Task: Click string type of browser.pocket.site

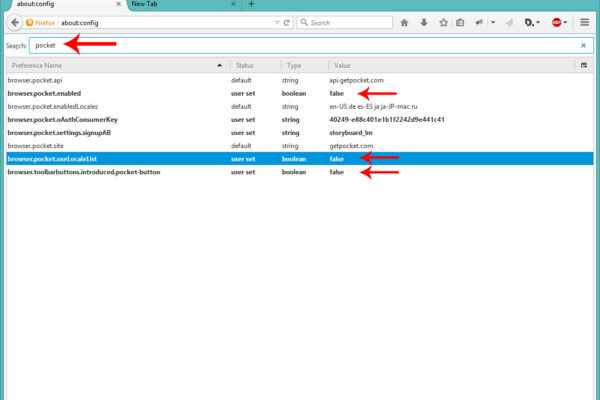Action: (290, 146)
